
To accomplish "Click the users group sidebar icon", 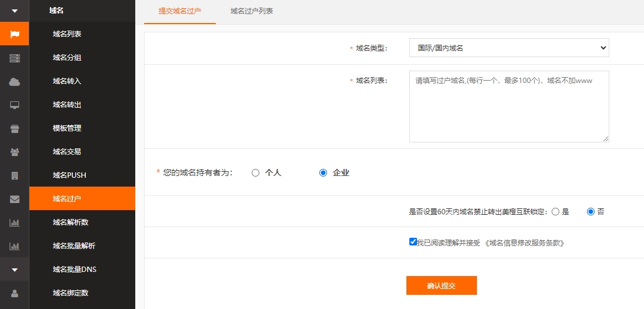I will point(15,152).
